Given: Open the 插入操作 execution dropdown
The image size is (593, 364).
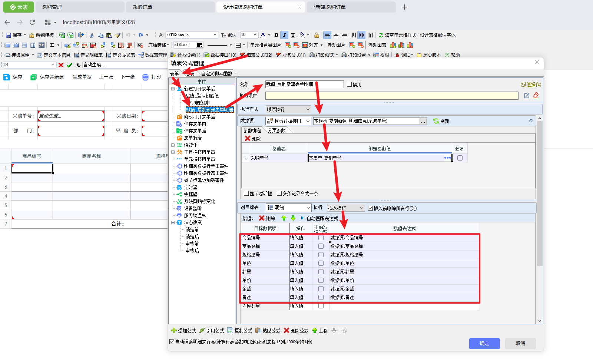Looking at the screenshot, I should tap(346, 208).
